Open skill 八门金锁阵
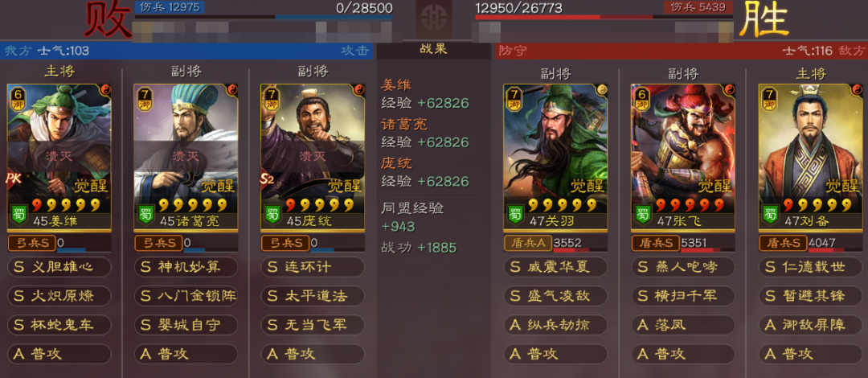The height and width of the screenshot is (378, 868). point(186,296)
